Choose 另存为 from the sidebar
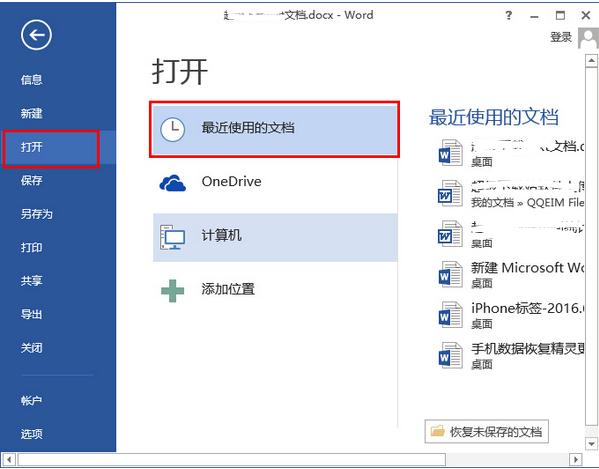 37,214
